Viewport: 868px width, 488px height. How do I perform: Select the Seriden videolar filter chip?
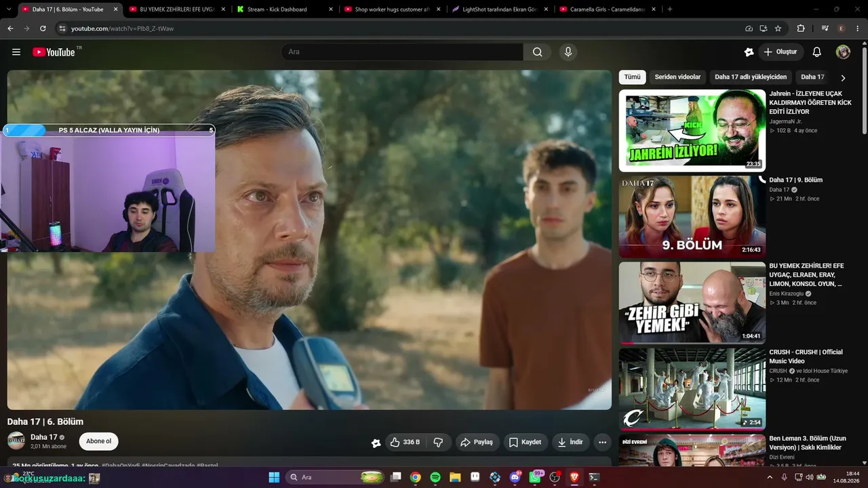point(677,77)
